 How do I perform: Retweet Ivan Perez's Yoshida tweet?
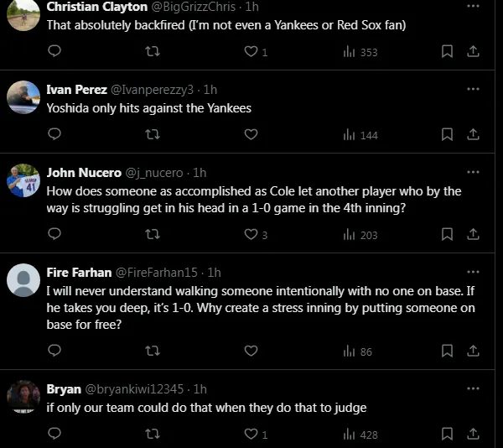click(x=152, y=134)
